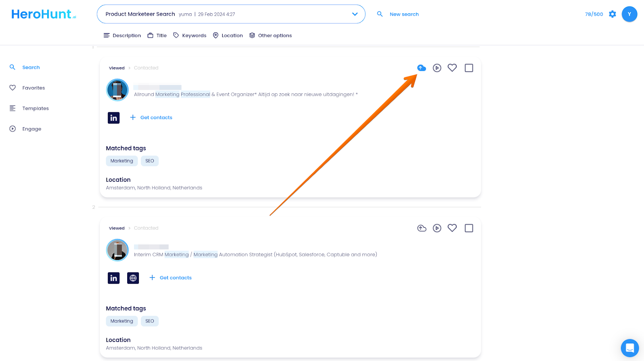The image size is (644, 361).
Task: Open Templates from the sidebar
Action: [x=35, y=108]
